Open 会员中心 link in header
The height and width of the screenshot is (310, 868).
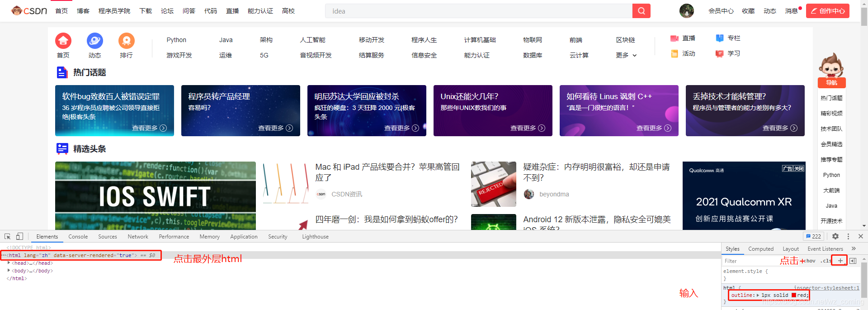[721, 11]
